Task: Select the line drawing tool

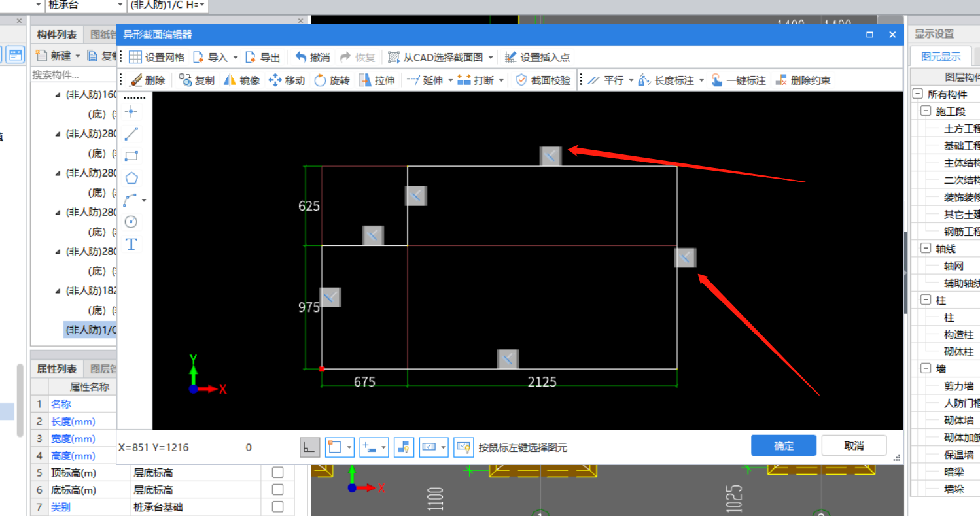Action: 131,134
